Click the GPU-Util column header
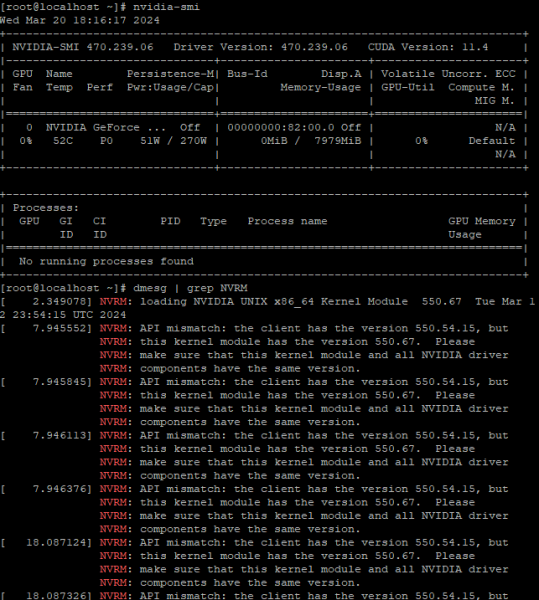 (407, 87)
